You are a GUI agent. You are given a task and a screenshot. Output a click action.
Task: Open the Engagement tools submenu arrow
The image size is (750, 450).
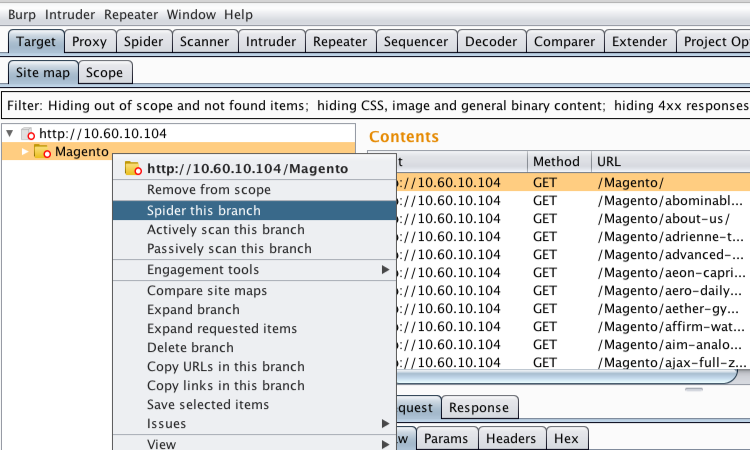(386, 270)
